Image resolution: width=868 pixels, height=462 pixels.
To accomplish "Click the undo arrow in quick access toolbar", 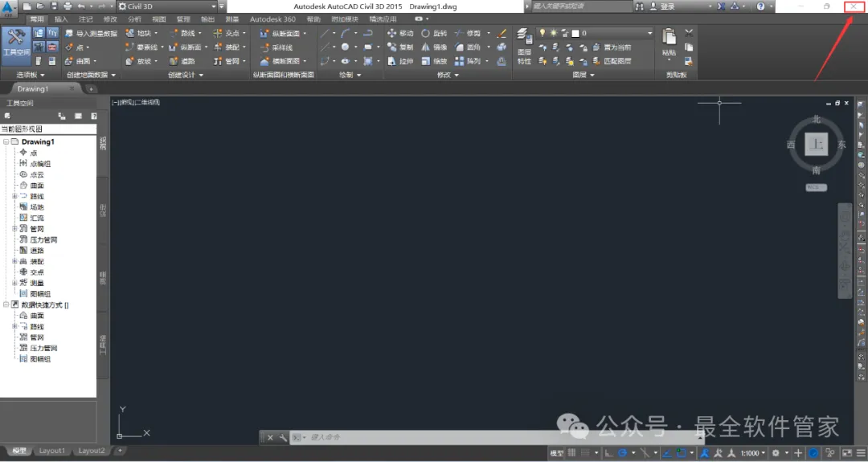I will pyautogui.click(x=81, y=6).
